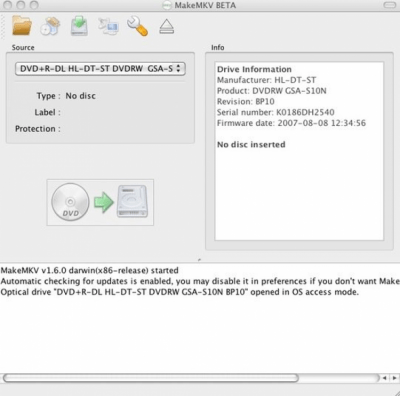The image size is (400, 396).
Task: Click the Drive Information text area
Action: pos(299,151)
